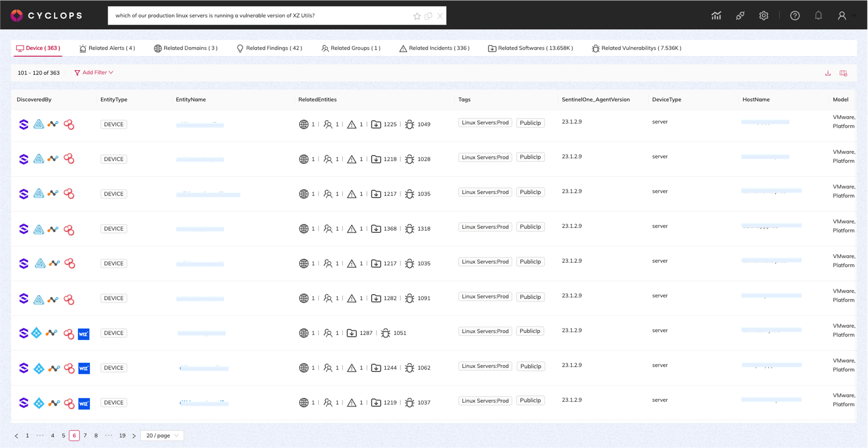Screen dimensions: 868x448
Task: Open the 20 / page selector
Action: [x=162, y=435]
